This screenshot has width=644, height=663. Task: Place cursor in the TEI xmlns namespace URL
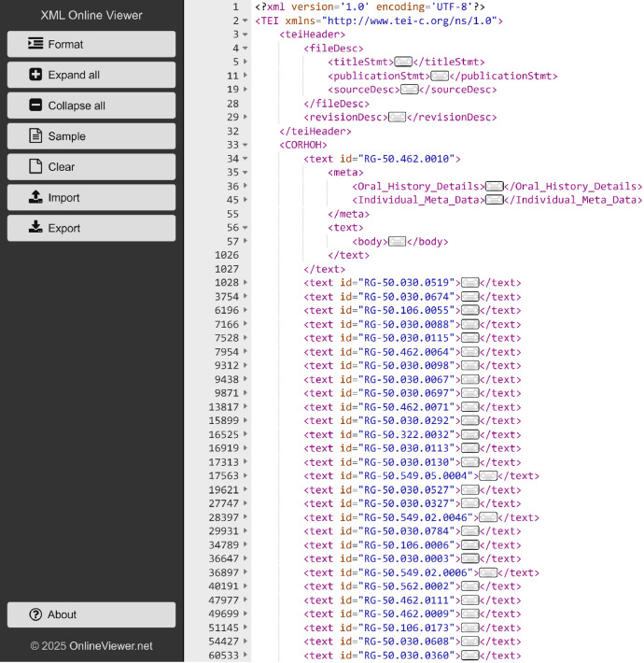(x=409, y=21)
